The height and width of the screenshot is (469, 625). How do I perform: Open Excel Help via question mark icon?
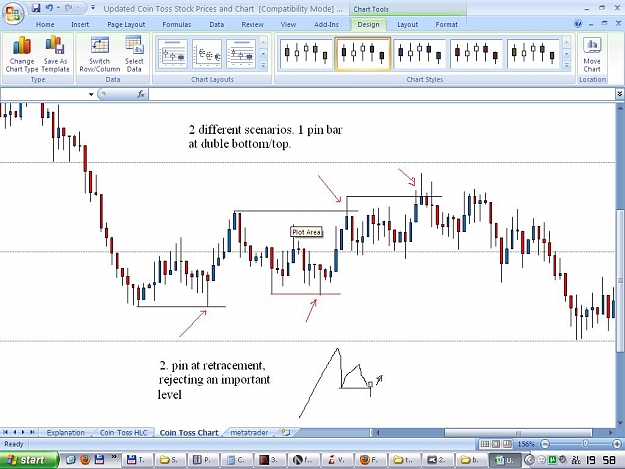tap(578, 24)
